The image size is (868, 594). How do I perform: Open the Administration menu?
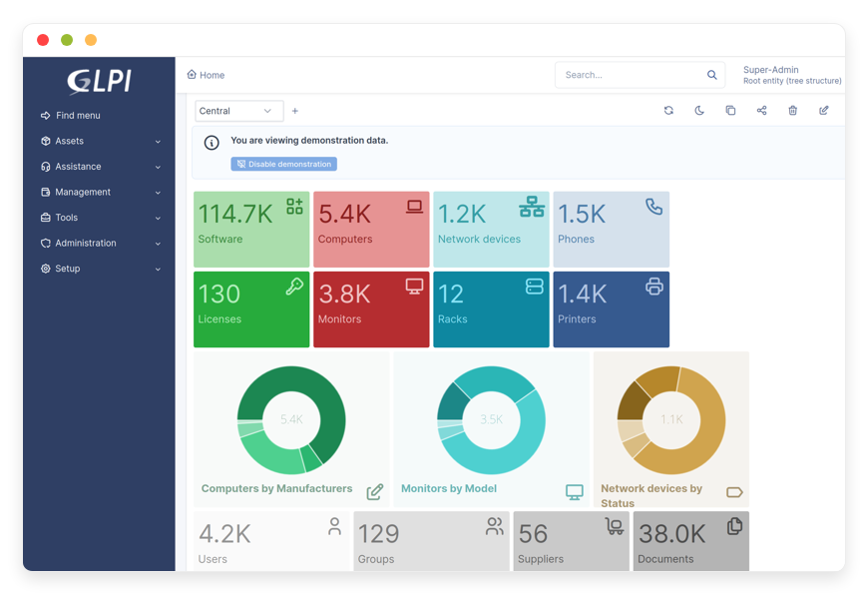tap(99, 243)
